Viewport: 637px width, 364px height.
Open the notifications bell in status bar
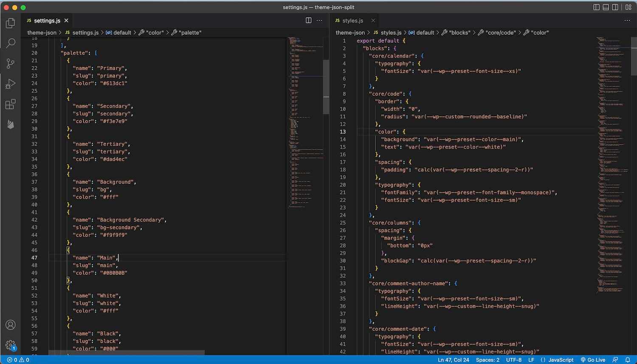point(627,360)
